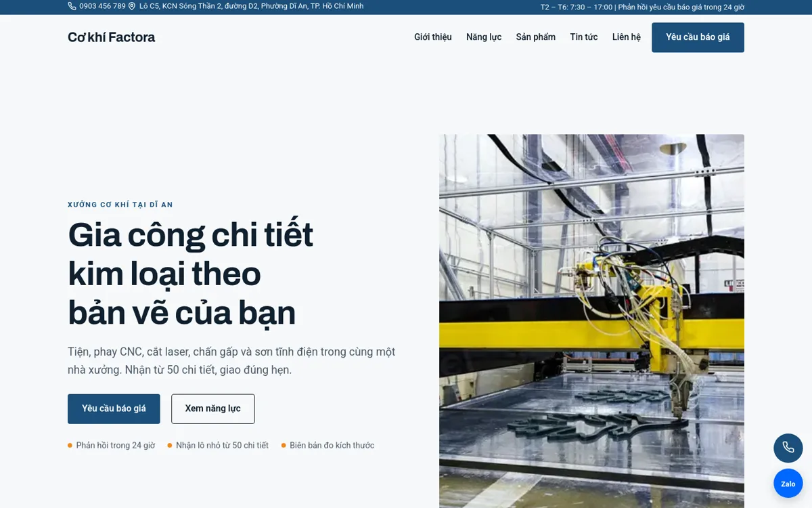Click the Xem năng lực button

tap(213, 408)
